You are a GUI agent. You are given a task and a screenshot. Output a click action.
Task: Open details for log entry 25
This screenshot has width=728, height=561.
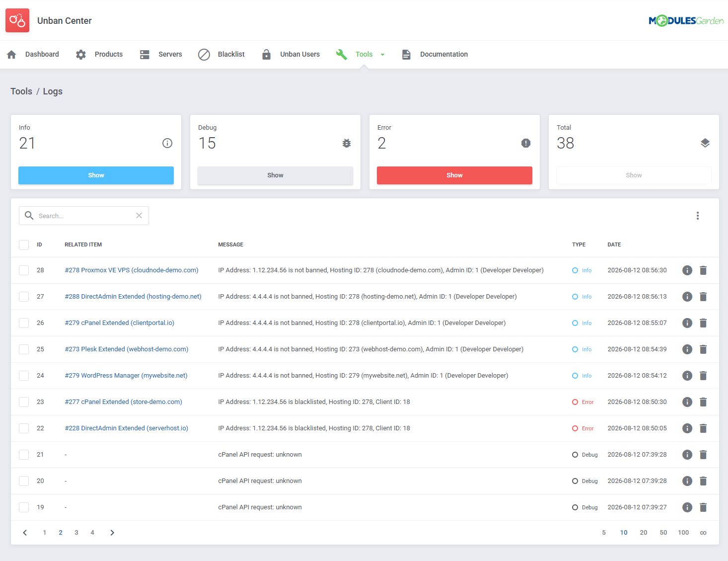[687, 349]
